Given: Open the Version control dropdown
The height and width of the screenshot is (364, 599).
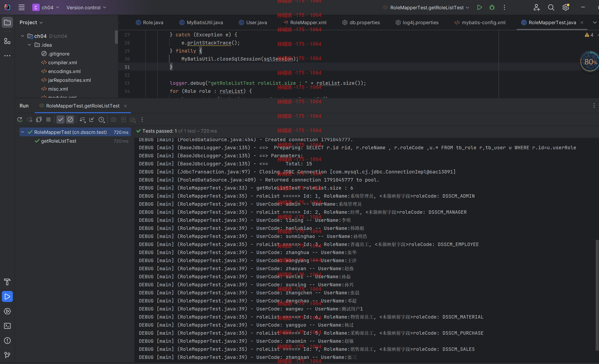Looking at the screenshot, I should [86, 7].
